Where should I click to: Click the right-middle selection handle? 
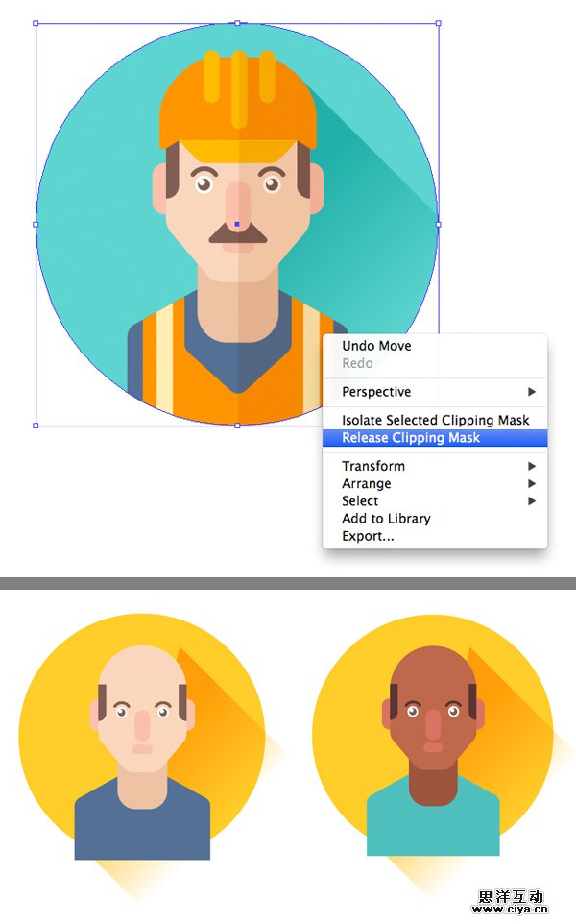click(438, 225)
